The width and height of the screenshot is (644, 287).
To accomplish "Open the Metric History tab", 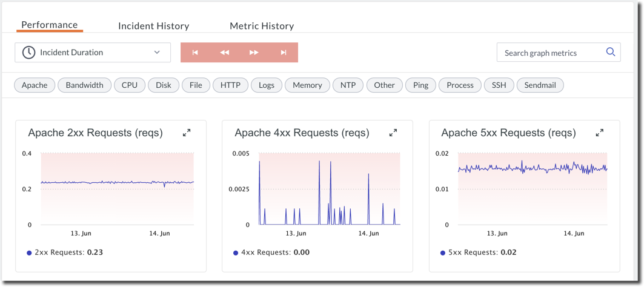I will (262, 26).
